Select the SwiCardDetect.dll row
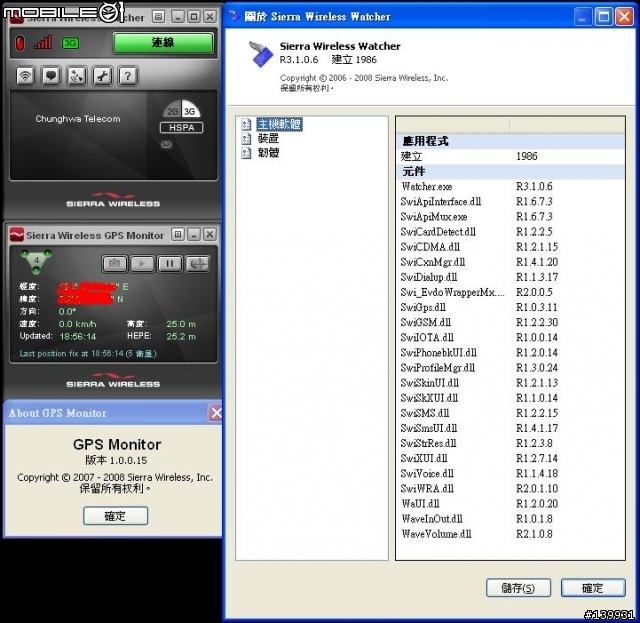This screenshot has height=623, width=640. (x=510, y=232)
